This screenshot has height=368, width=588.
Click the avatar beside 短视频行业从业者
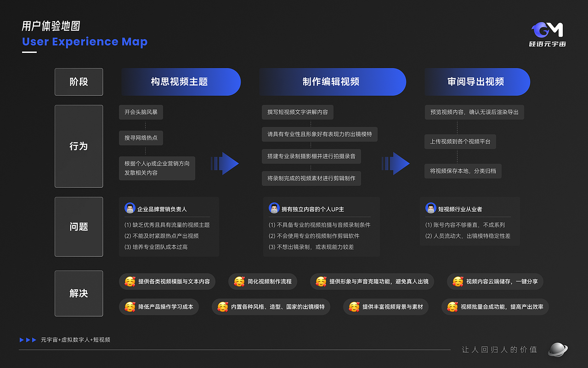[x=431, y=208]
